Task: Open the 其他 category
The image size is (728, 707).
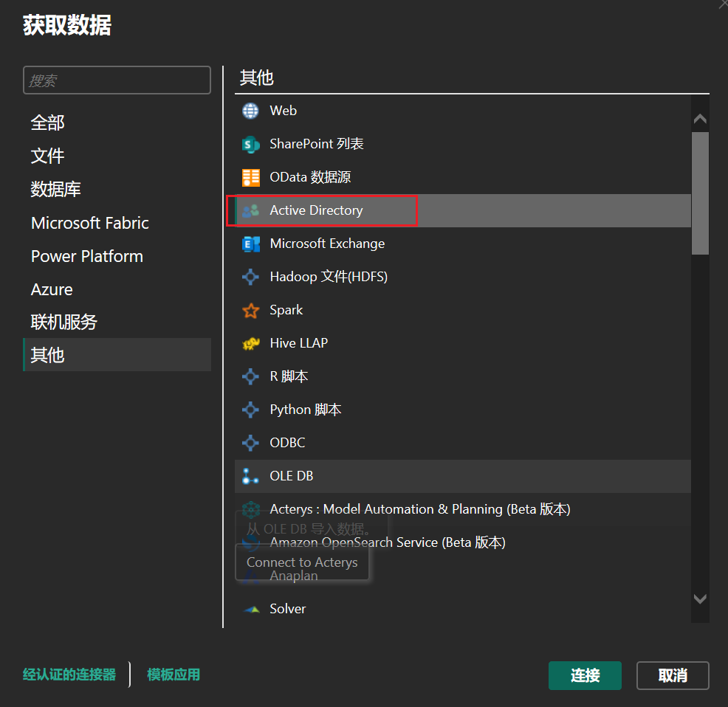Action: pos(117,355)
